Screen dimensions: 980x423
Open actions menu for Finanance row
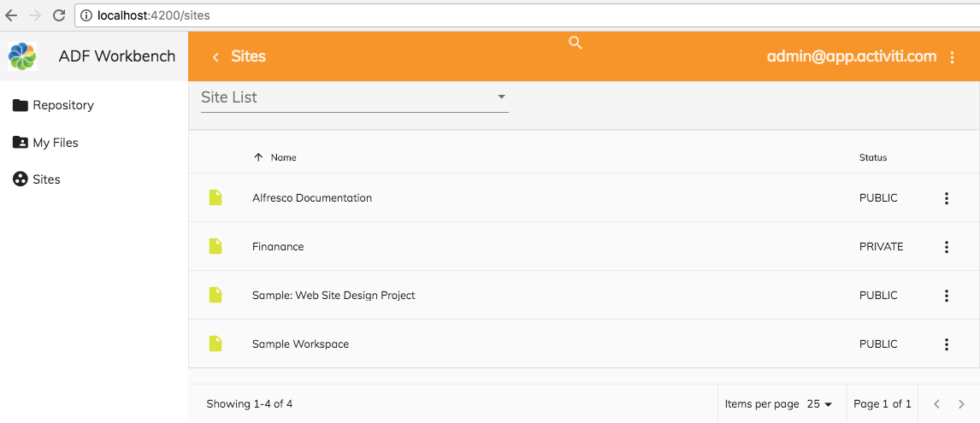(x=946, y=247)
